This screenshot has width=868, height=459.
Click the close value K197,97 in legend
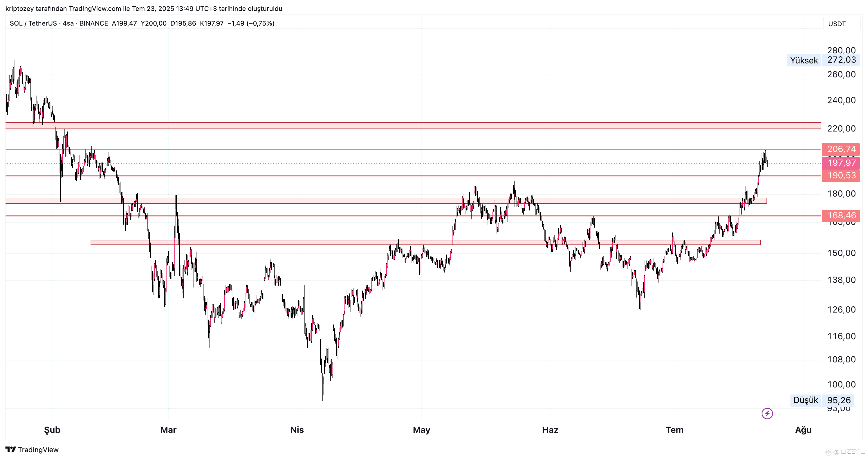[x=212, y=23]
